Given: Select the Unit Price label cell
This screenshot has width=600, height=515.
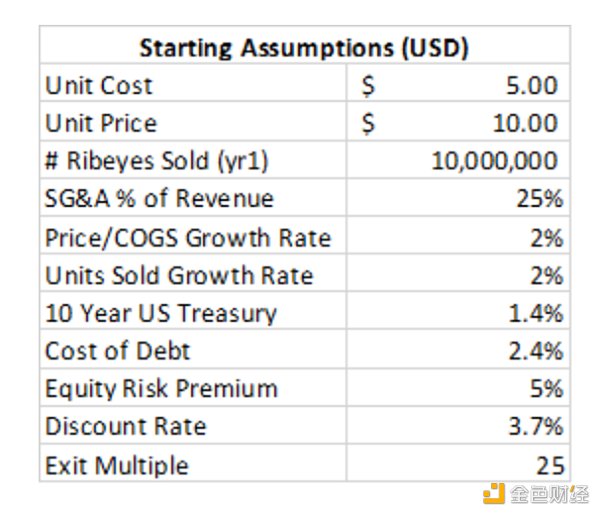Looking at the screenshot, I should click(101, 124).
